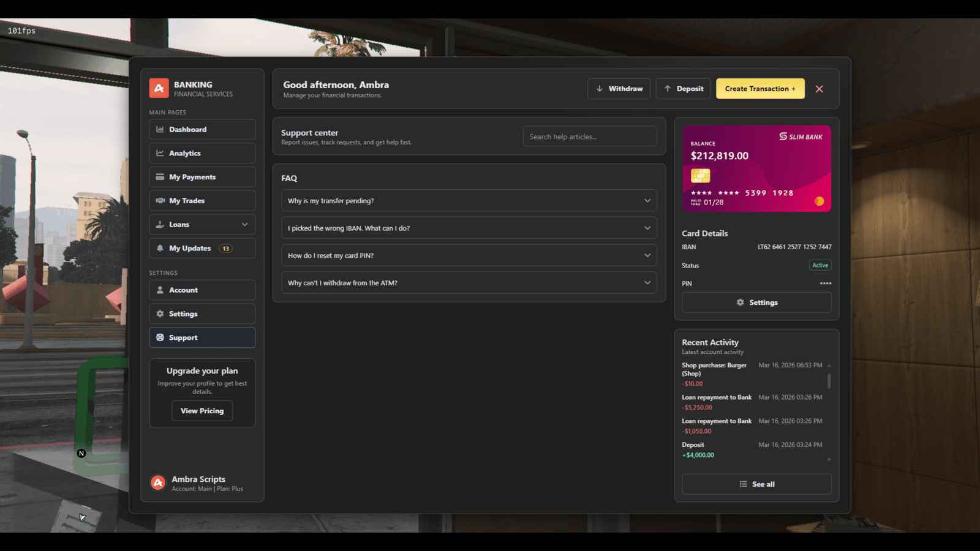Click the Search help articles field
Image resolution: width=980 pixels, height=551 pixels.
(x=589, y=137)
